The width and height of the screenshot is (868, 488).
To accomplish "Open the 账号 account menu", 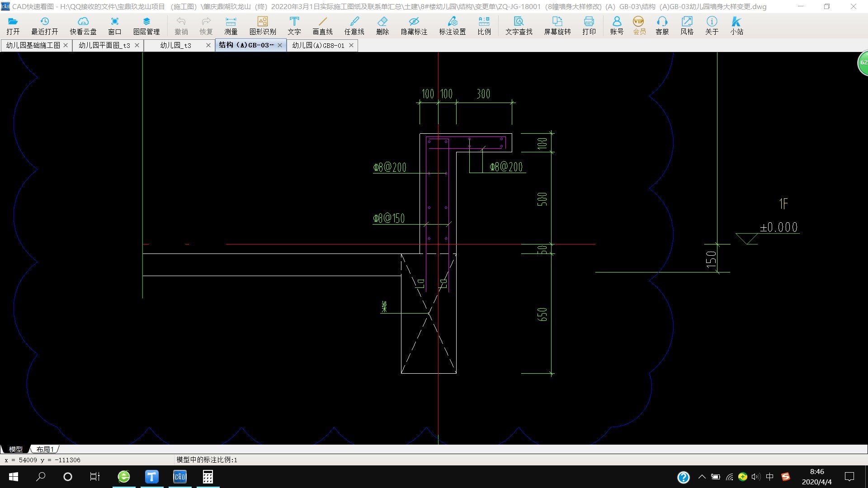I will 617,26.
